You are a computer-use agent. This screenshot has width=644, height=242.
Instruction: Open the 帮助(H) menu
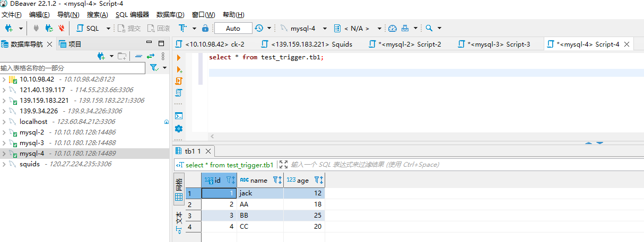[233, 14]
